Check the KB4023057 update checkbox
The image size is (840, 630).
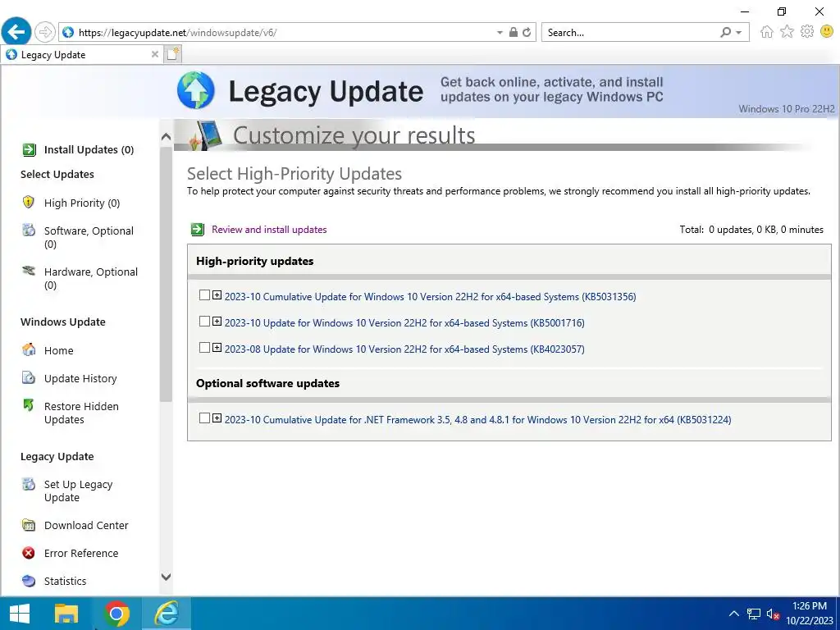[x=204, y=348]
